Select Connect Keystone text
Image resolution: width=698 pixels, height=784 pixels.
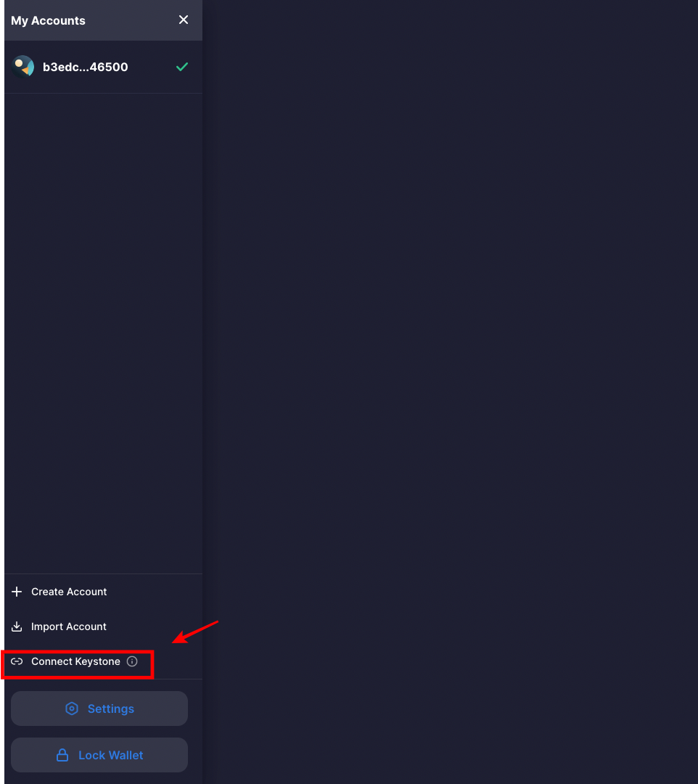coord(75,661)
